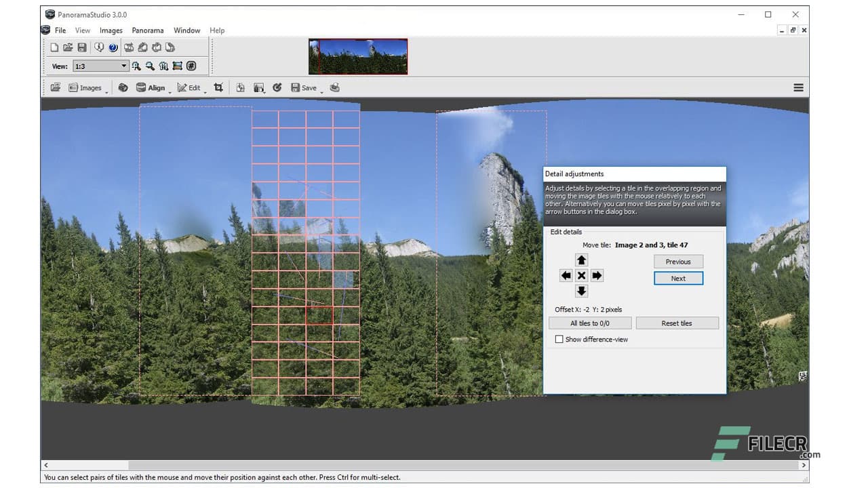Click the project information icon
Image resolution: width=868 pixels, height=488 pixels.
(100, 47)
